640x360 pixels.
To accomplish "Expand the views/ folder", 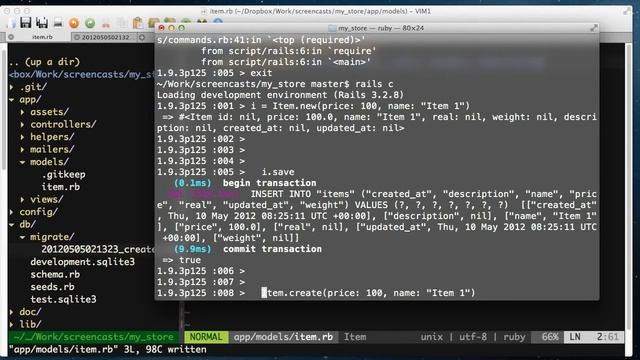I will click(x=22, y=200).
